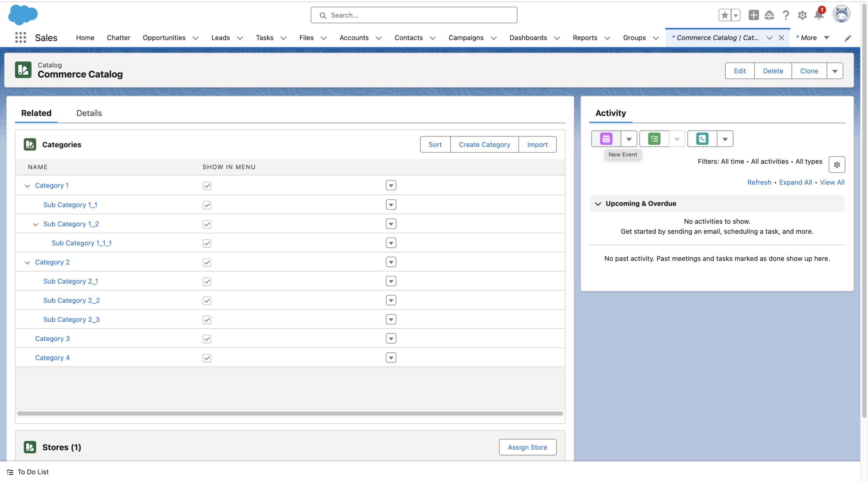Open the dropdown arrow for Sub Category 2_1

tap(391, 280)
